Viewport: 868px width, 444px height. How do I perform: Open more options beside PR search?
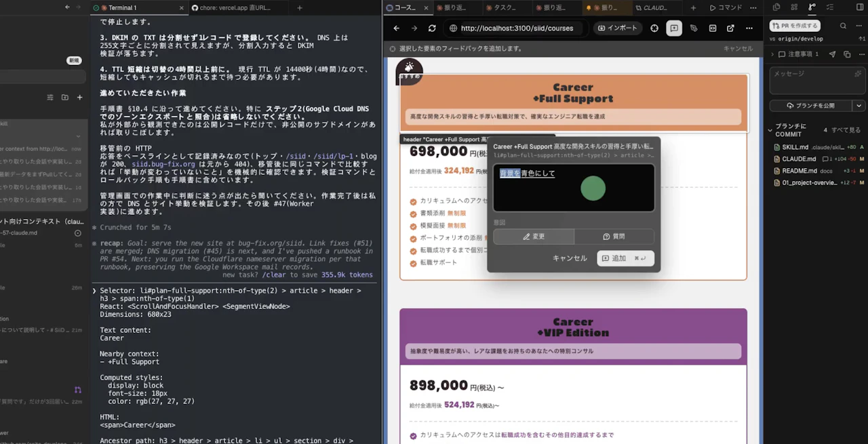coord(859,26)
